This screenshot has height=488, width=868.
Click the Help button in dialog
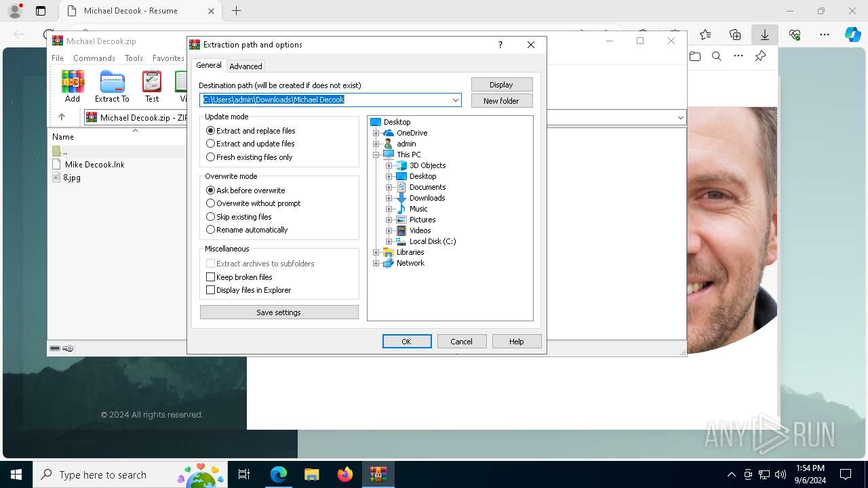click(x=517, y=342)
